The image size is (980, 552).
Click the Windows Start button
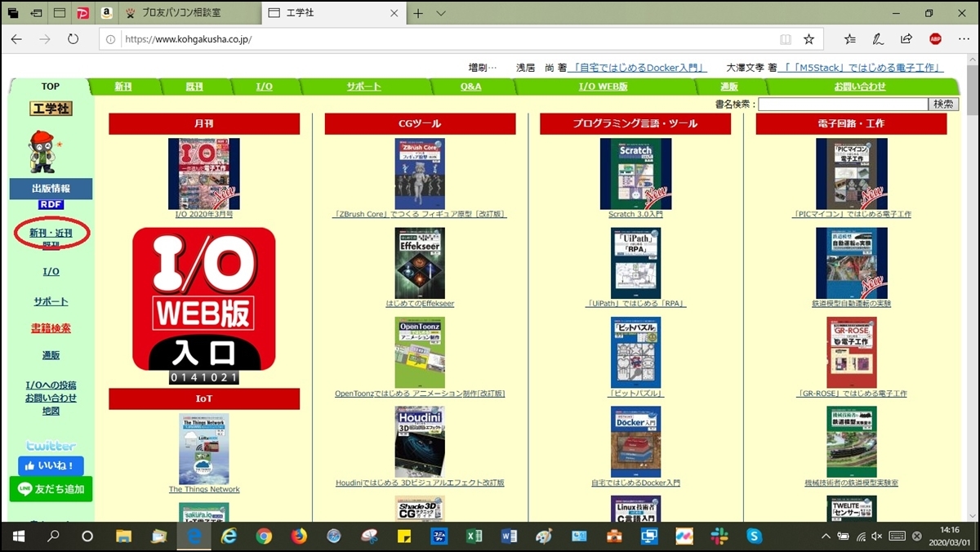point(18,536)
